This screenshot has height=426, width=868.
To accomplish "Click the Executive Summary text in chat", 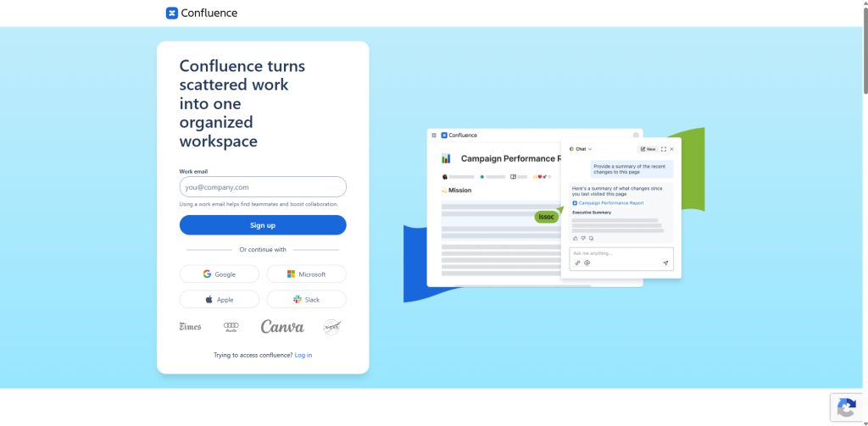I will pos(592,213).
